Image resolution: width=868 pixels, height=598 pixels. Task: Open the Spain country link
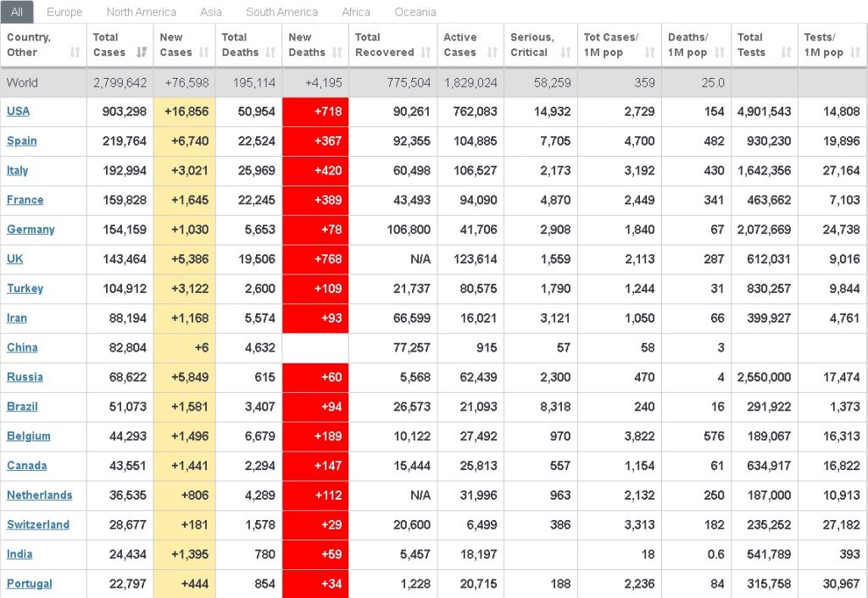coord(21,141)
